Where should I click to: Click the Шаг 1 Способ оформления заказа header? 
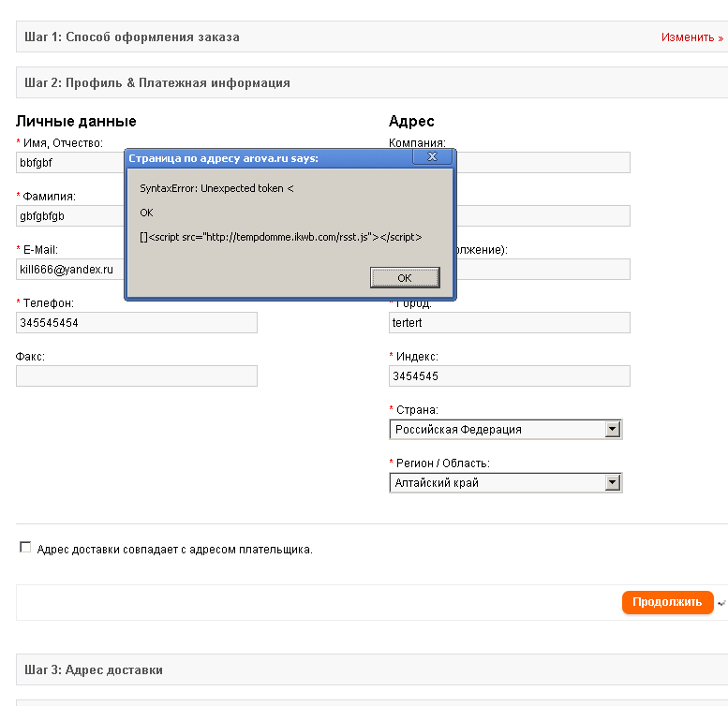tap(372, 37)
